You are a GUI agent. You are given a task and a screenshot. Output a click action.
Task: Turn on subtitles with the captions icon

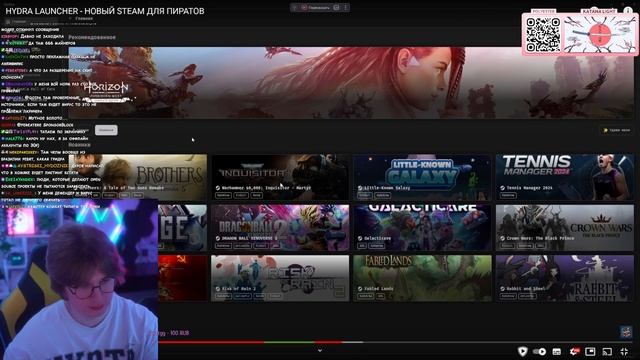[557, 351]
